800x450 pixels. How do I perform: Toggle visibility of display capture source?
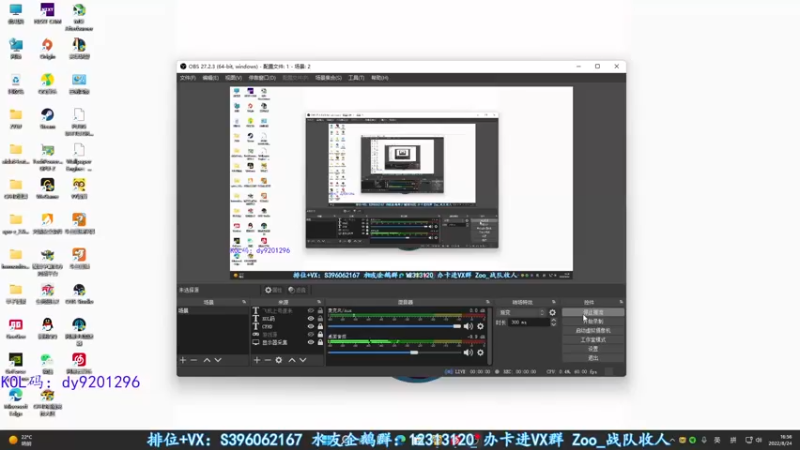311,342
